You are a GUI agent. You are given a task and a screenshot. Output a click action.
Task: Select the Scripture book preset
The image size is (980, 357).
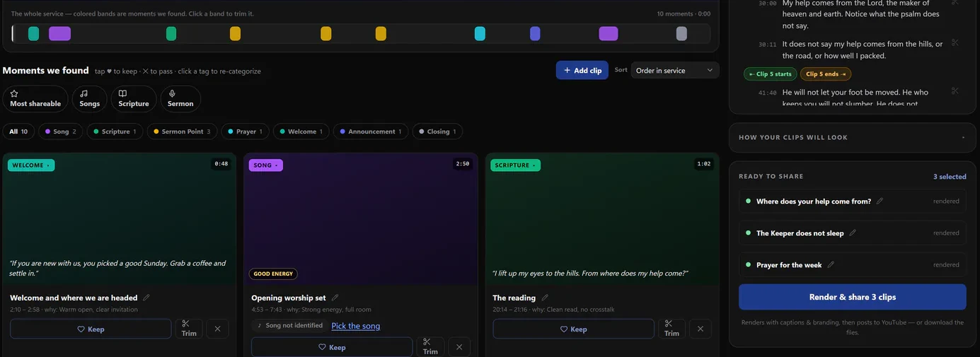134,99
